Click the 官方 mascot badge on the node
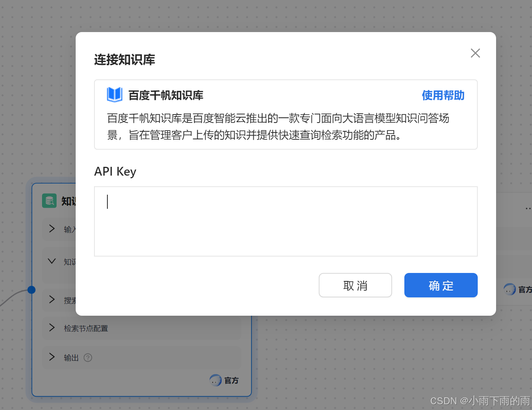The image size is (532, 410). [x=216, y=380]
